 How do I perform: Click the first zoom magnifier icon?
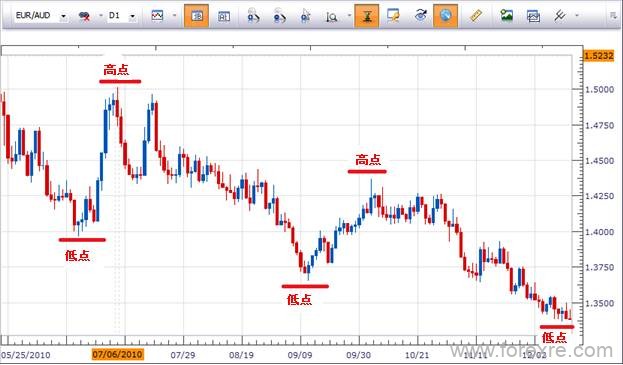point(253,16)
